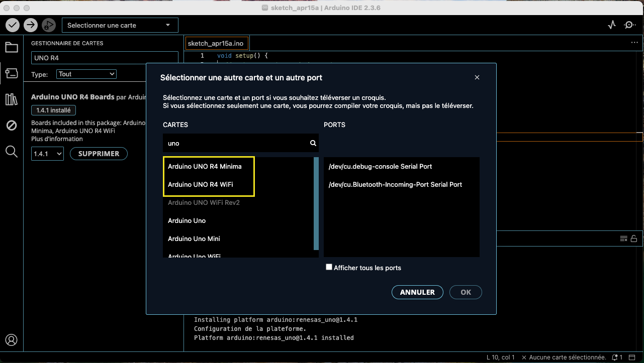Click the Verify sketch checkmark icon
This screenshot has height=363, width=644.
tap(13, 25)
